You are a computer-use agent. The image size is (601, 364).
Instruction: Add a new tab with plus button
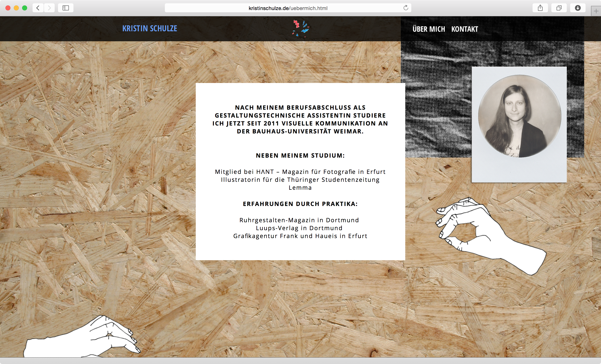click(596, 11)
